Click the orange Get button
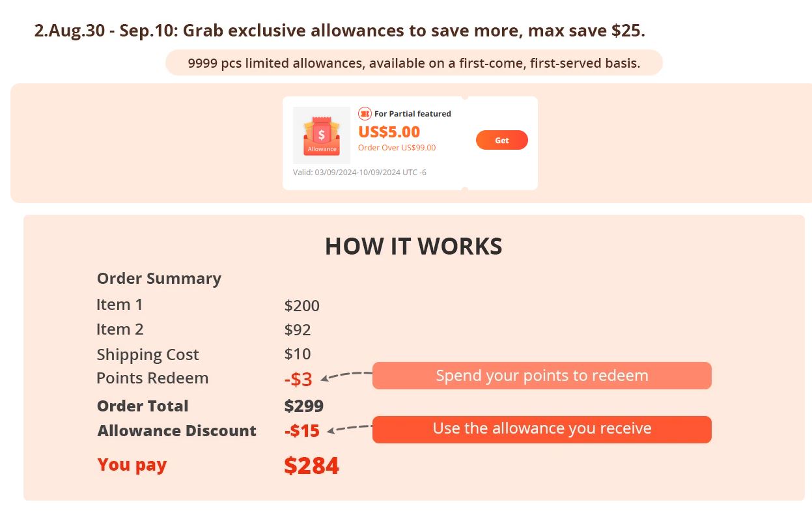812x513 pixels. 501,140
